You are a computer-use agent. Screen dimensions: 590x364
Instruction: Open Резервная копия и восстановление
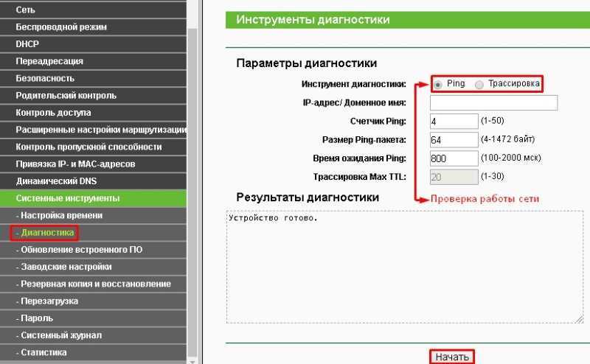coord(93,284)
